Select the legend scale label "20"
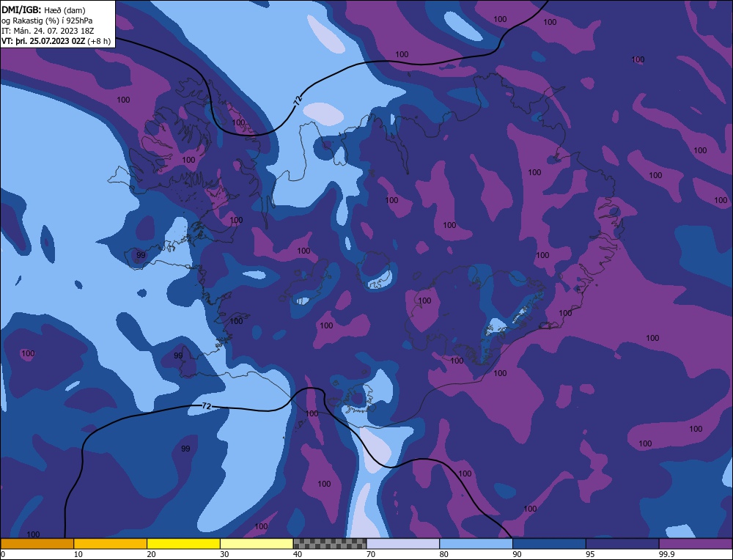This screenshot has height=560, width=733. click(151, 554)
